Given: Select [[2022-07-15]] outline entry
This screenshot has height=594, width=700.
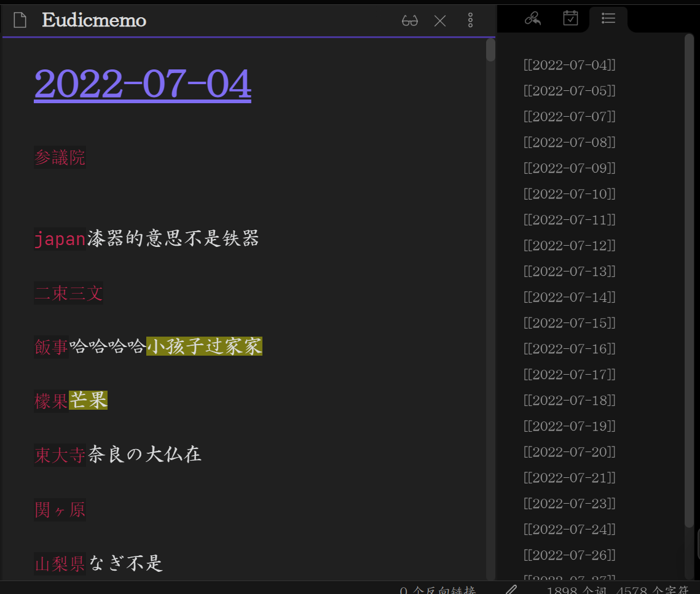Looking at the screenshot, I should coord(569,323).
